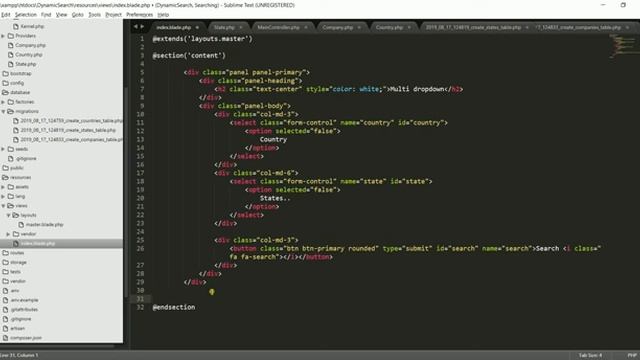The width and height of the screenshot is (640, 360).
Task: Click the Company.php file icon in sidebar
Action: (11, 45)
